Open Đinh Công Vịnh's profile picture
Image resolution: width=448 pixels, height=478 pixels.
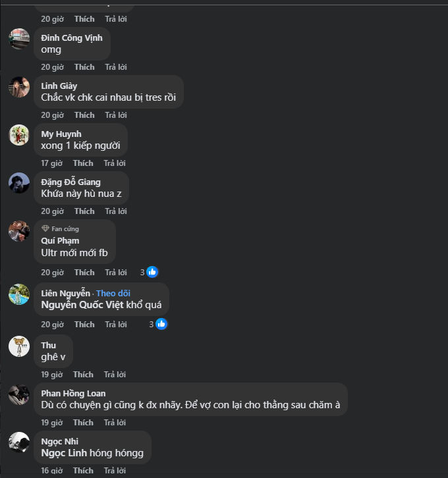point(19,39)
